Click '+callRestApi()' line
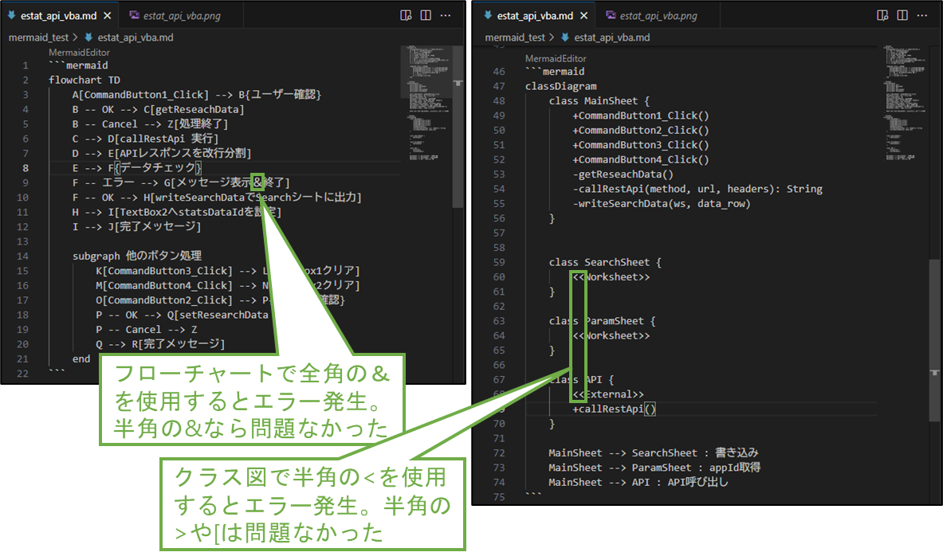The width and height of the screenshot is (943, 560). click(614, 409)
